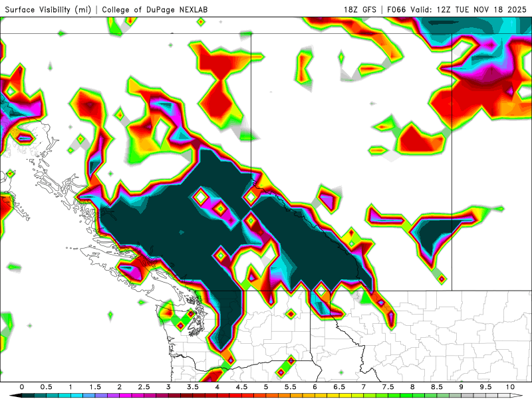Select the "1.5" colorbar tick label
Viewport: 532px width, 399px height.
pos(95,387)
